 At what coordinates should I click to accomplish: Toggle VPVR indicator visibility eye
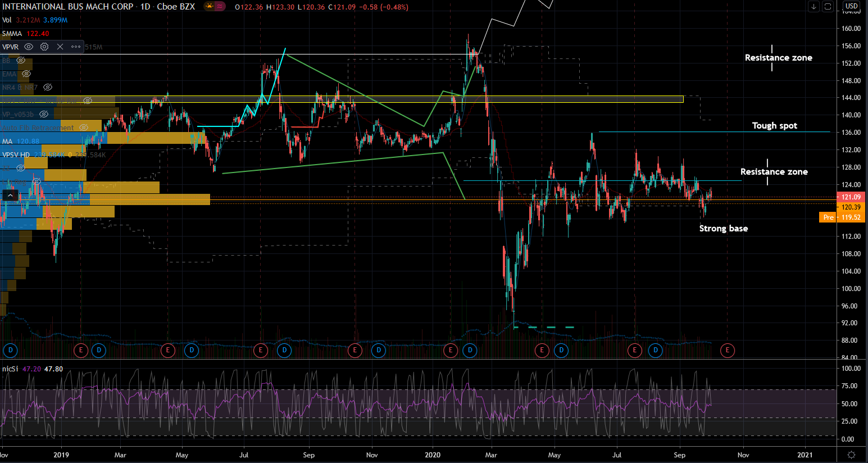(29, 47)
